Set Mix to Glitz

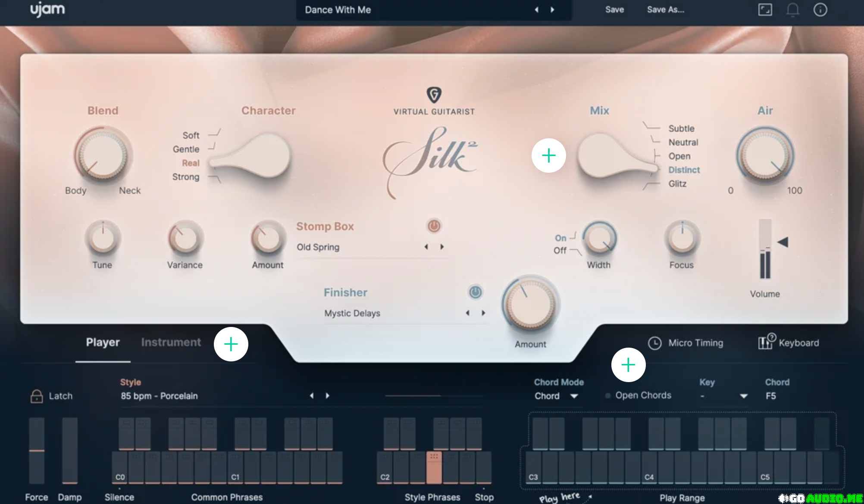(677, 184)
